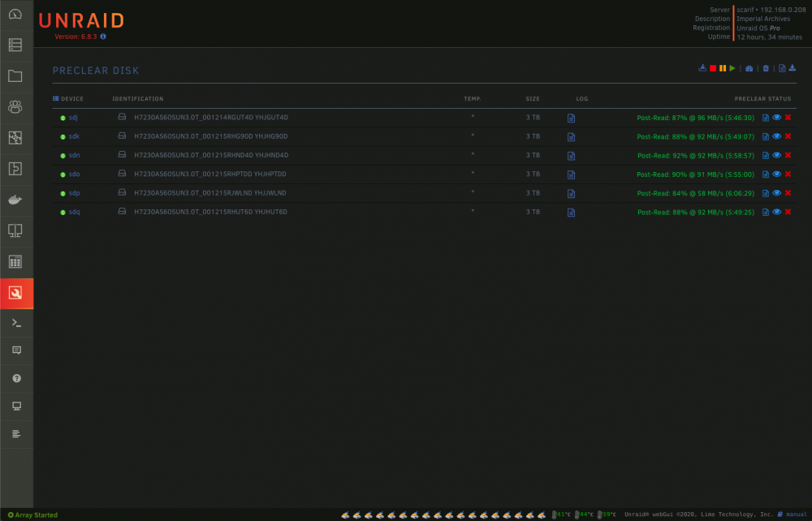Viewport: 812px width, 521px height.
Task: Click the download arrow icon in Preclear toolbar
Action: 793,68
